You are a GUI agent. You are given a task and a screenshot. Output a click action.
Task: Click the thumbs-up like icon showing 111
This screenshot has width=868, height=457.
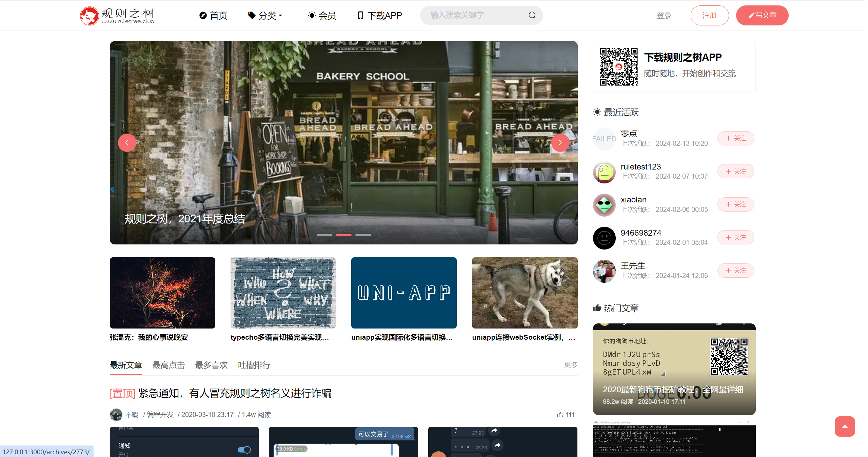pos(560,415)
